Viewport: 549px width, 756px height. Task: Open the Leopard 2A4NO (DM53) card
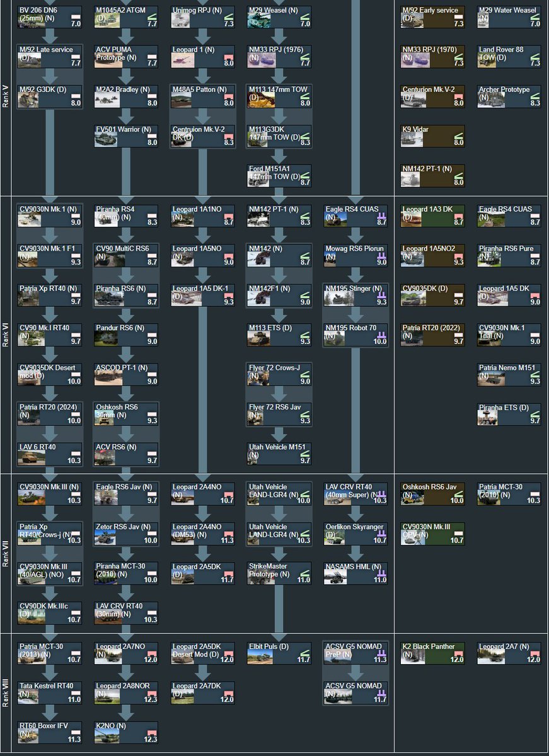(x=203, y=533)
